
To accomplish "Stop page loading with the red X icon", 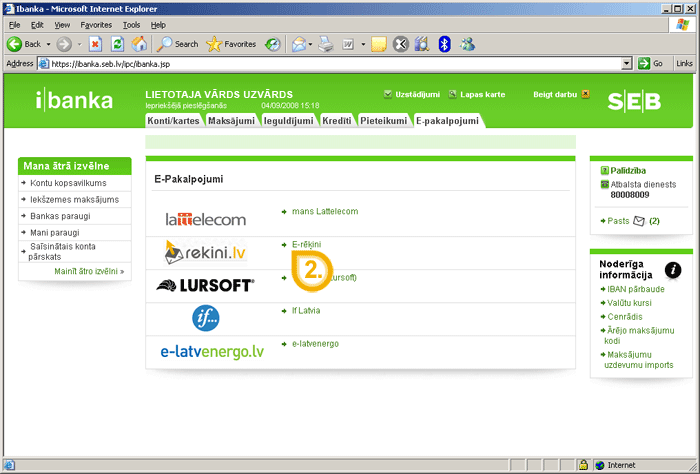I will point(95,44).
